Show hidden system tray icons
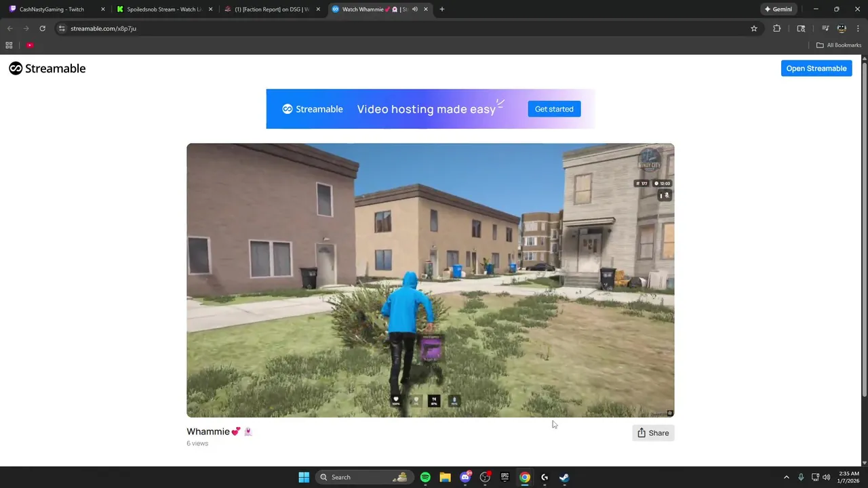The width and height of the screenshot is (868, 488). 787,477
